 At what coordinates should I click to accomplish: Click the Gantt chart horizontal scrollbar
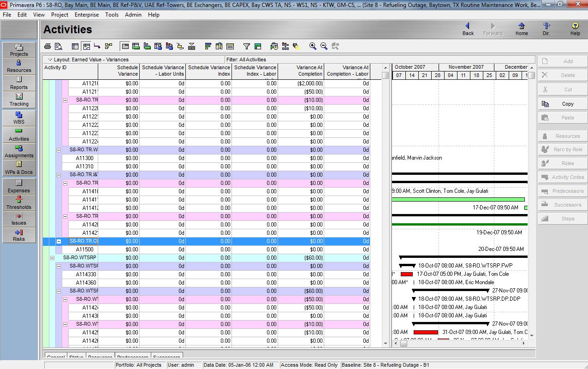pyautogui.click(x=461, y=343)
